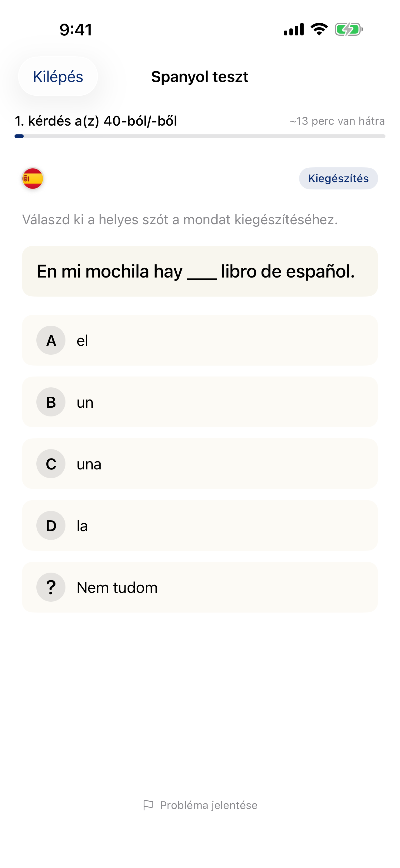
Task: Click the question mark circle icon
Action: click(x=51, y=587)
